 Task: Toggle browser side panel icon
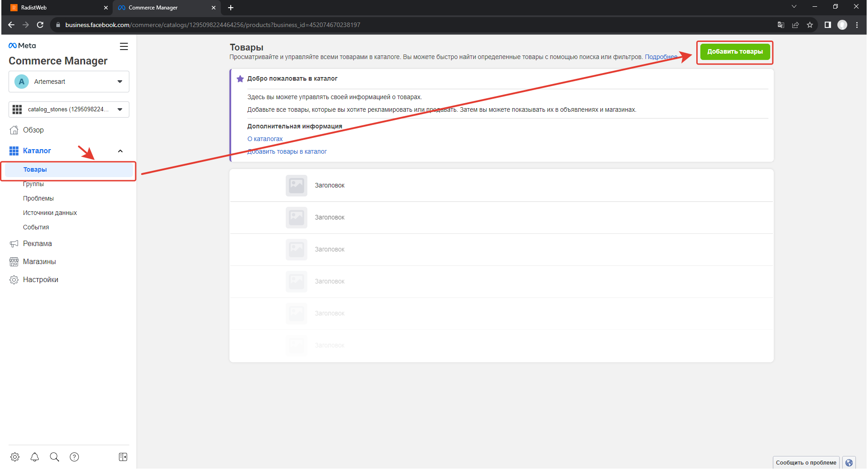[x=828, y=25]
